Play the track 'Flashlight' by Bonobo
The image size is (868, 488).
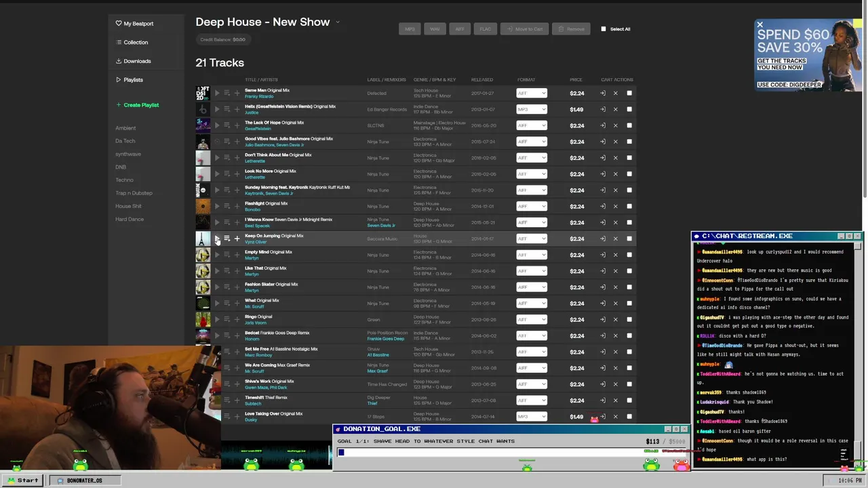(x=217, y=206)
